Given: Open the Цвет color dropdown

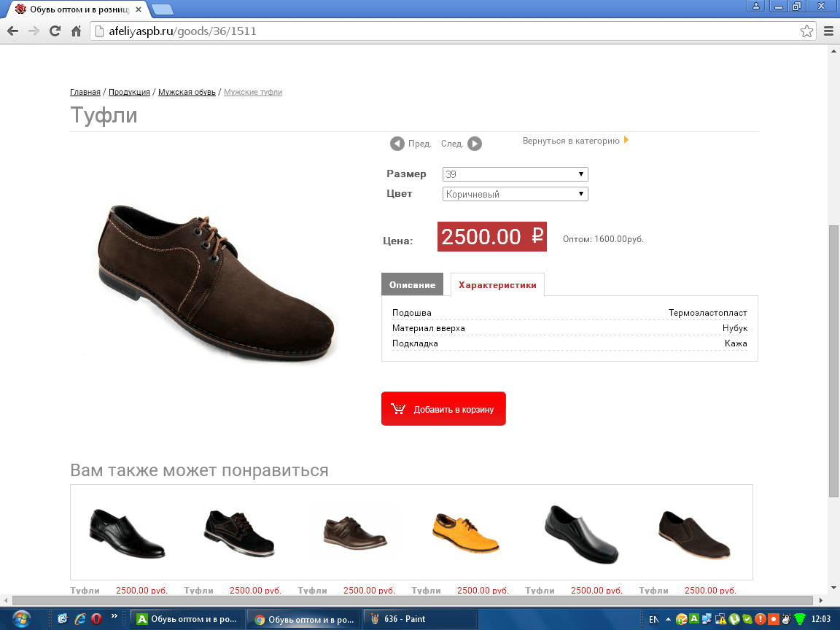Looking at the screenshot, I should pos(516,194).
